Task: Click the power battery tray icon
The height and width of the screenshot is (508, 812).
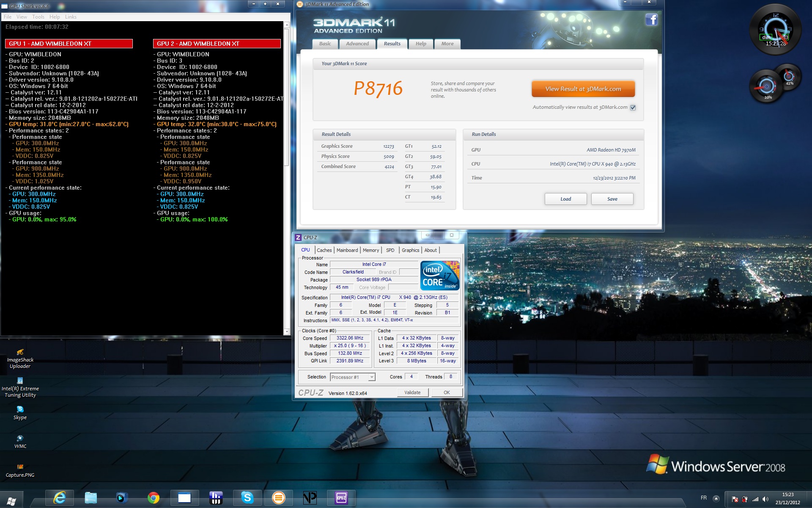Action: coord(745,499)
